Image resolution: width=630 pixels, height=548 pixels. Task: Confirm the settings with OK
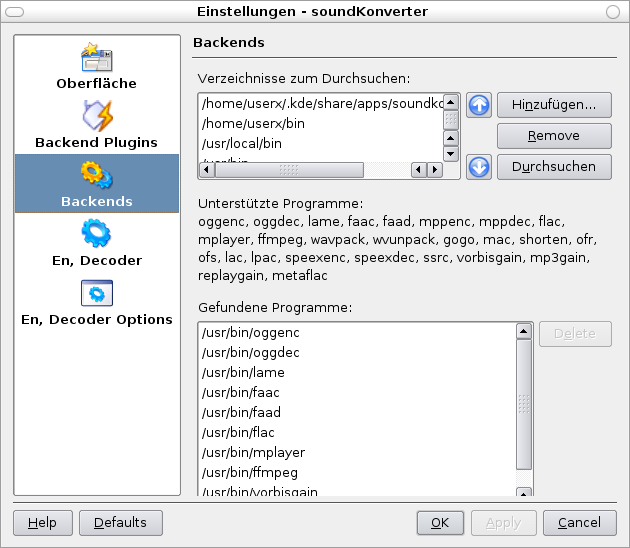coord(440,523)
